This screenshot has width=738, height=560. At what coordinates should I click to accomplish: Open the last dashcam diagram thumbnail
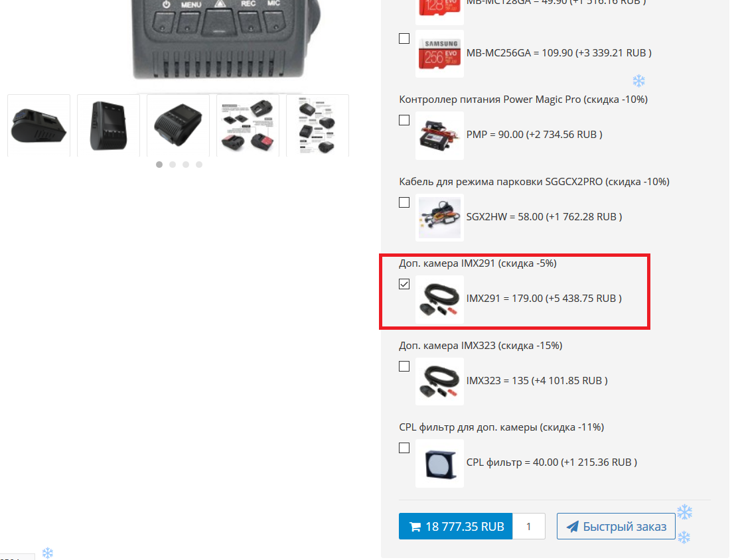pos(318,125)
